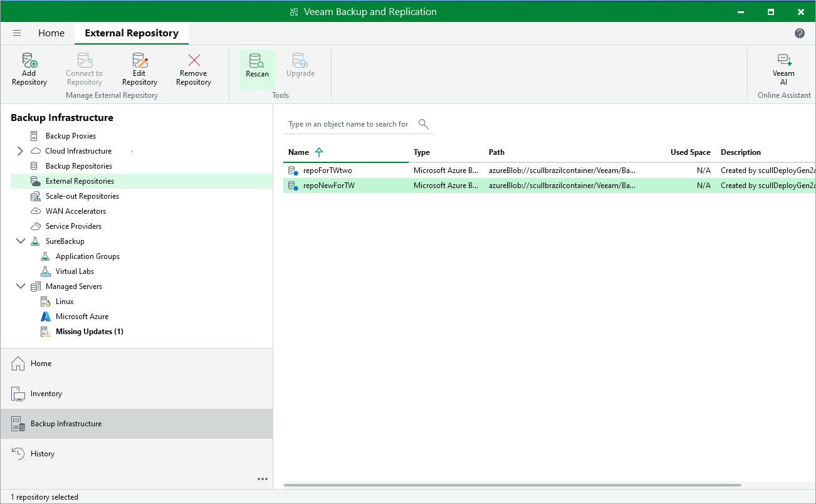
Task: Click the External Repositories cloud icon
Action: (35, 181)
